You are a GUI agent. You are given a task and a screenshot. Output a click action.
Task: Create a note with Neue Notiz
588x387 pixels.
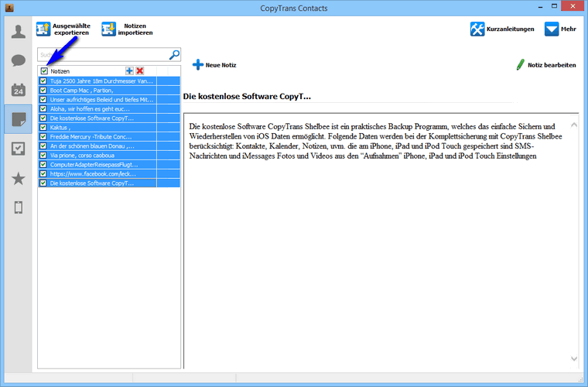[214, 66]
